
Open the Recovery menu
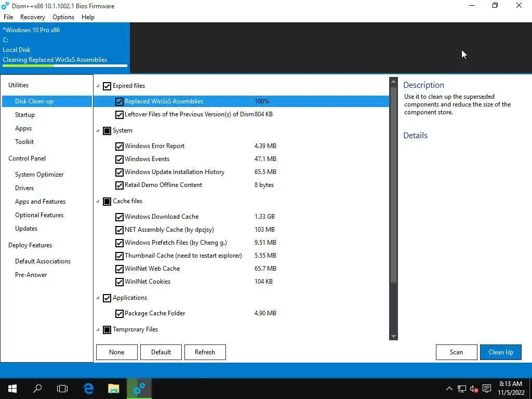coord(33,17)
